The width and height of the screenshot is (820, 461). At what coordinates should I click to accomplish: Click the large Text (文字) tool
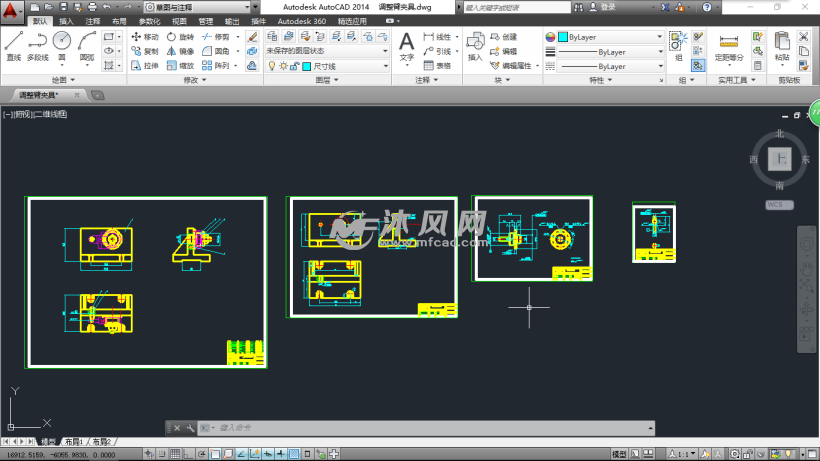click(x=406, y=46)
